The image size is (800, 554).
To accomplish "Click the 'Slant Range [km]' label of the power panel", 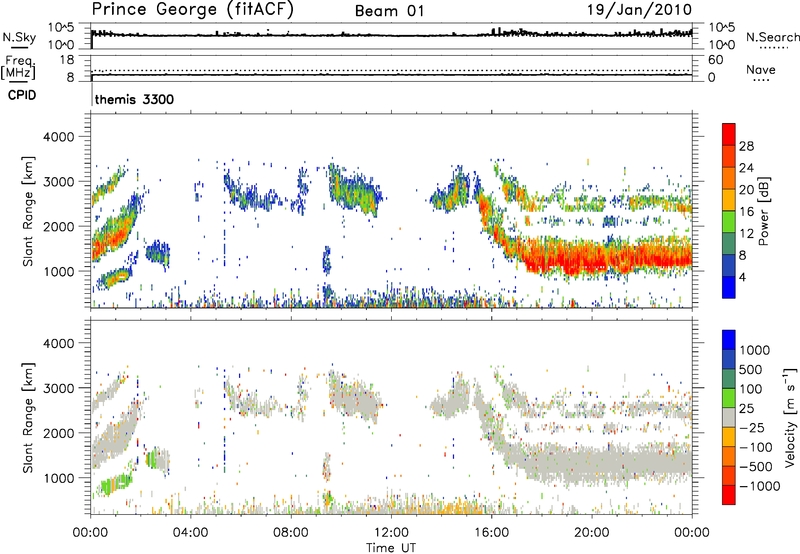I will [x=28, y=211].
